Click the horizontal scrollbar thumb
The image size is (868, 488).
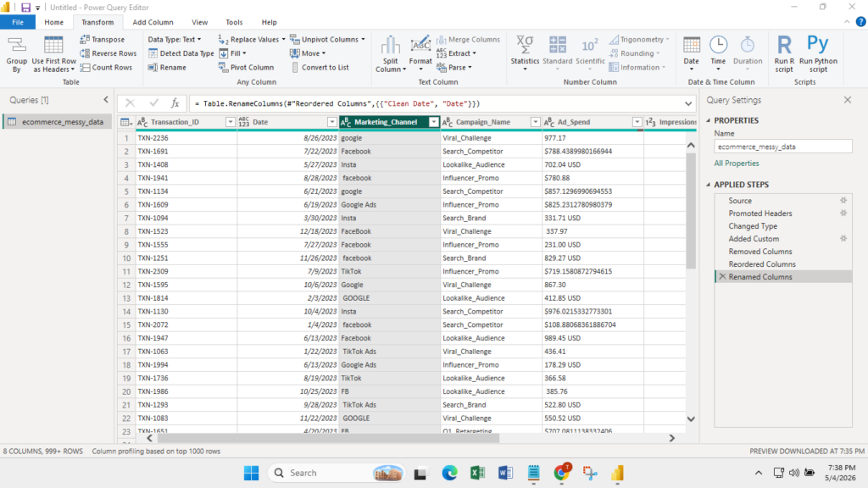[x=328, y=438]
